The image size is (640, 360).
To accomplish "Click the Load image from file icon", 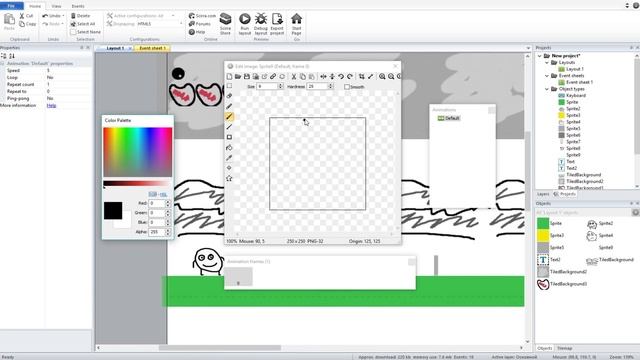I will click(x=238, y=76).
